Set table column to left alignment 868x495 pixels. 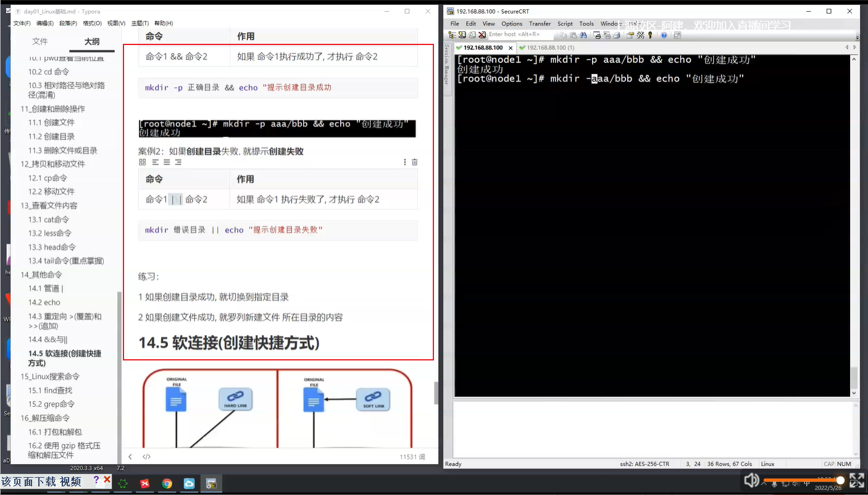point(155,162)
